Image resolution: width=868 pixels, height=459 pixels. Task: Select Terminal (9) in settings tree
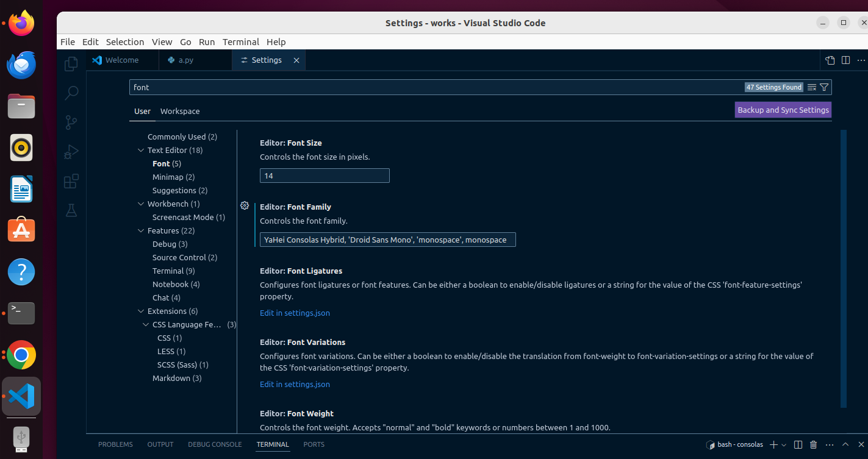coord(174,271)
